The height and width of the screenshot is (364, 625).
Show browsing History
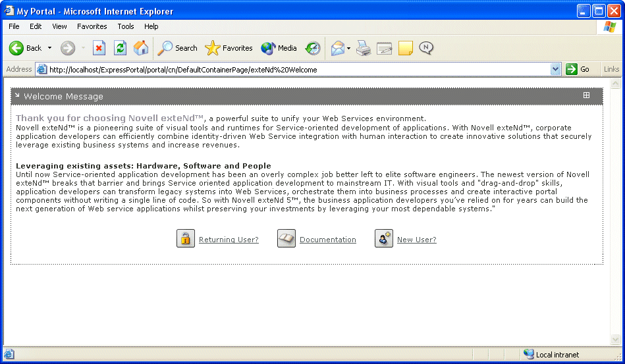(313, 48)
